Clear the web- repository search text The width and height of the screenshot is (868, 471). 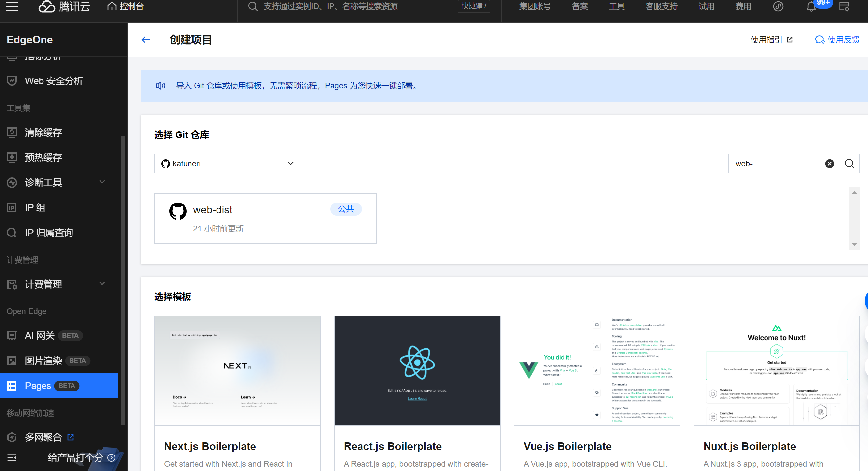click(x=829, y=164)
